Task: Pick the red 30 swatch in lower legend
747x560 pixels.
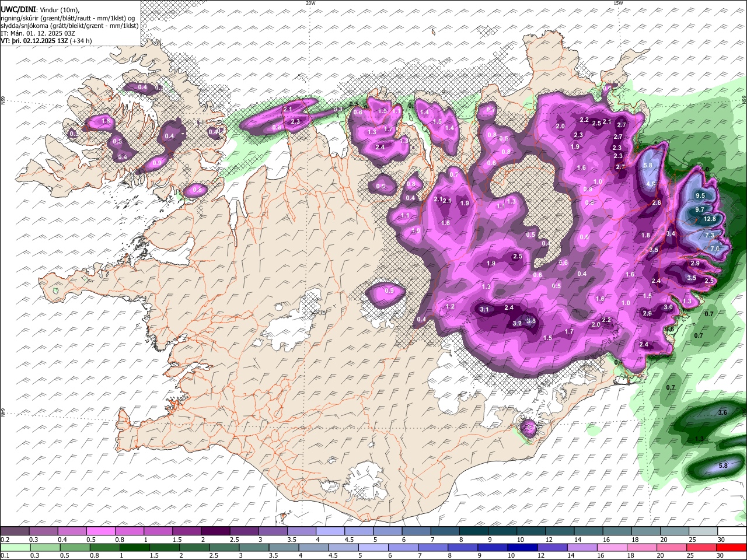Action: click(731, 547)
